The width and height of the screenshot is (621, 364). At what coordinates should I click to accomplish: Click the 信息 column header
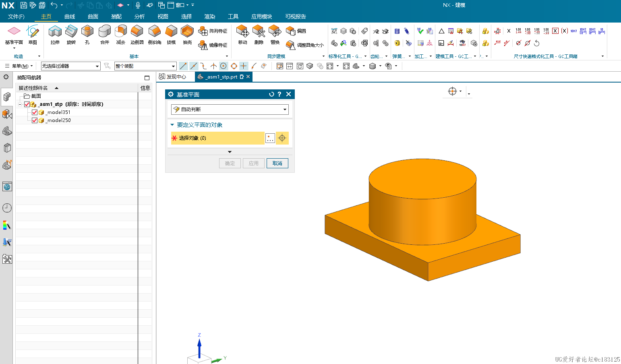[145, 88]
